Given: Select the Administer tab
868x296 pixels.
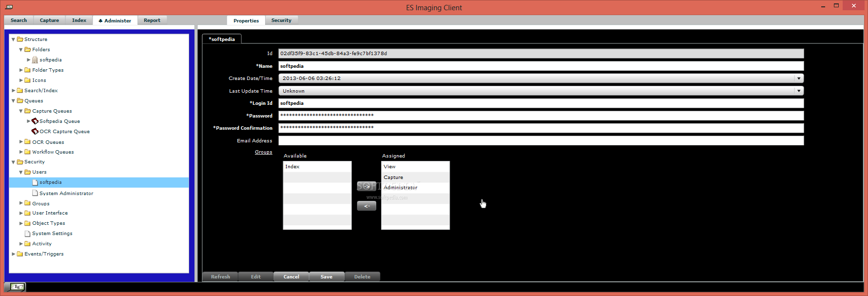Looking at the screenshot, I should [x=115, y=20].
